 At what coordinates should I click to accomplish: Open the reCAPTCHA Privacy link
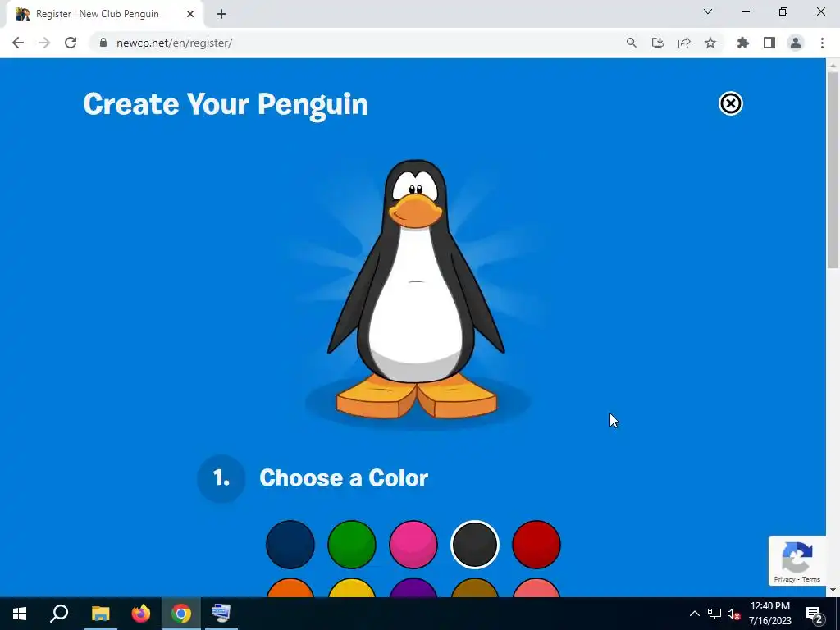(784, 579)
